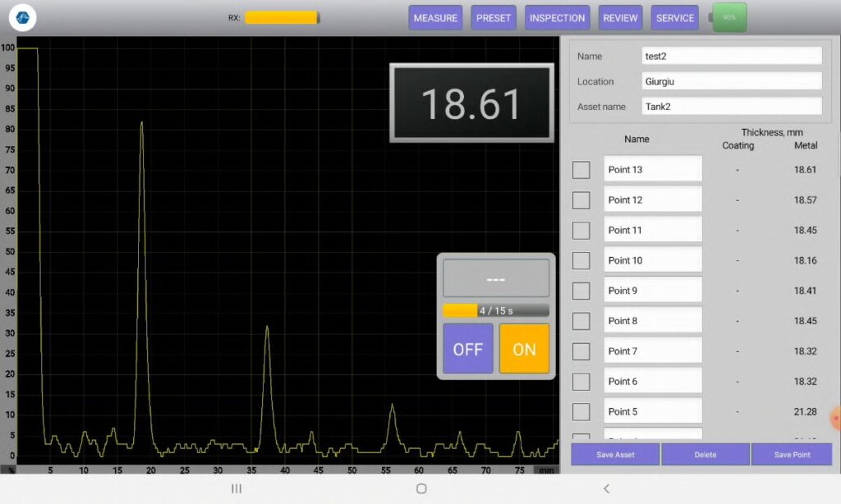This screenshot has width=841, height=504.
Task: Click the 4 / 15 s progress bar
Action: [x=495, y=310]
